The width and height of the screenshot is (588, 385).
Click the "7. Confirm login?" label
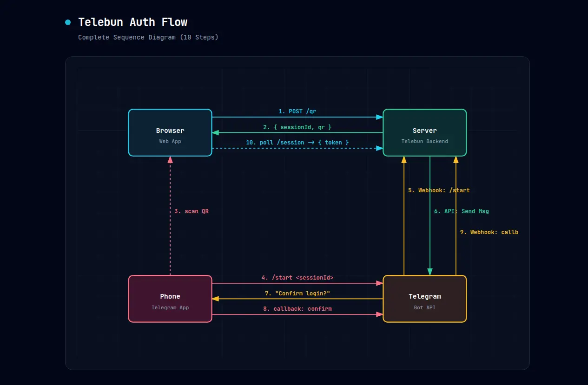tap(297, 293)
